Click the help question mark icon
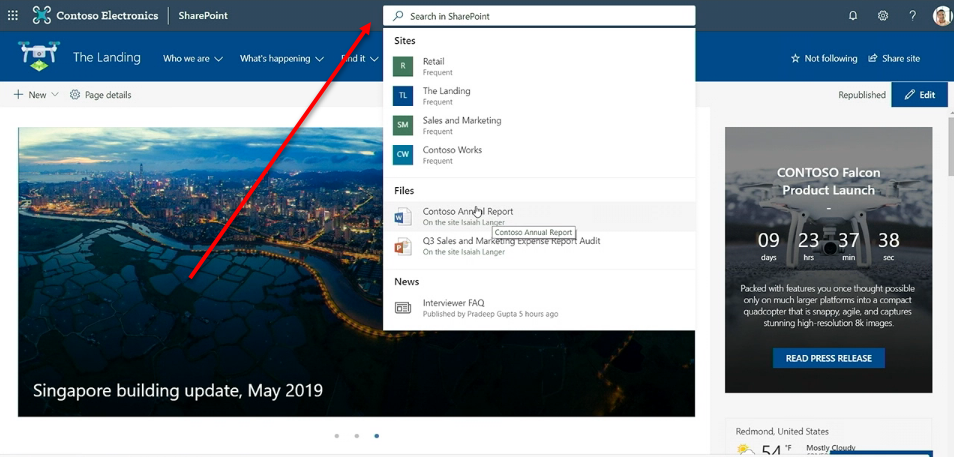The image size is (954, 457). [912, 16]
